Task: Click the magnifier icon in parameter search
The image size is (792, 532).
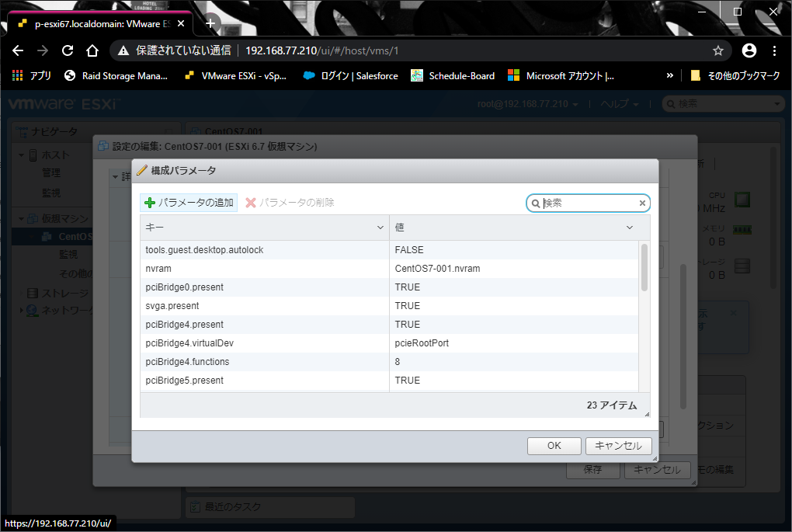Action: [x=536, y=203]
